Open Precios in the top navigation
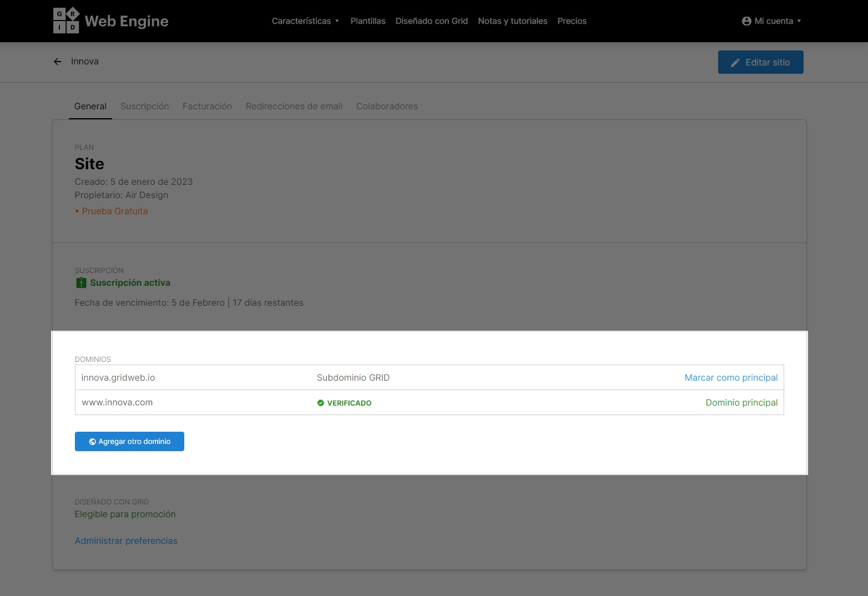 tap(572, 21)
